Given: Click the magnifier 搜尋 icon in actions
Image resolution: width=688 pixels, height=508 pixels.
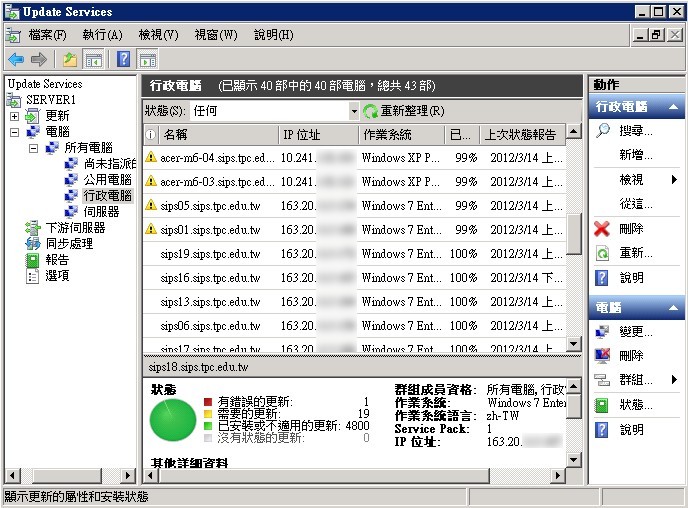Looking at the screenshot, I should [603, 130].
